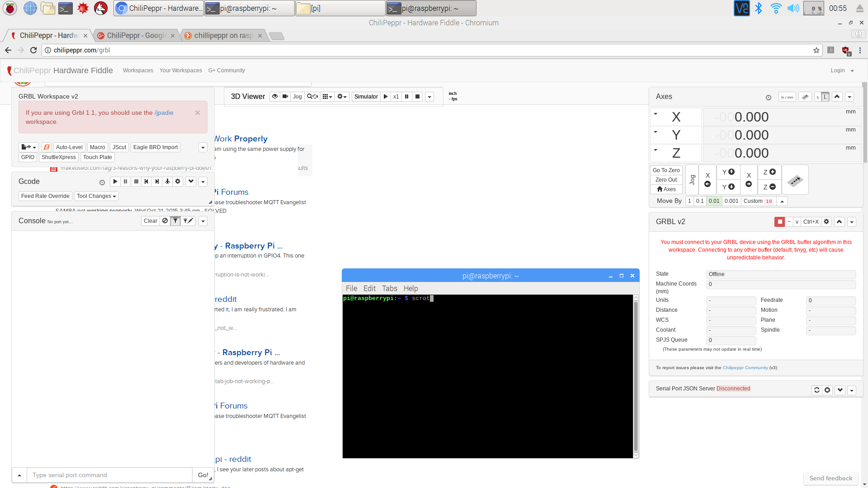
Task: Open the file load dropdown in GRBL Workspace
Action: click(29, 147)
